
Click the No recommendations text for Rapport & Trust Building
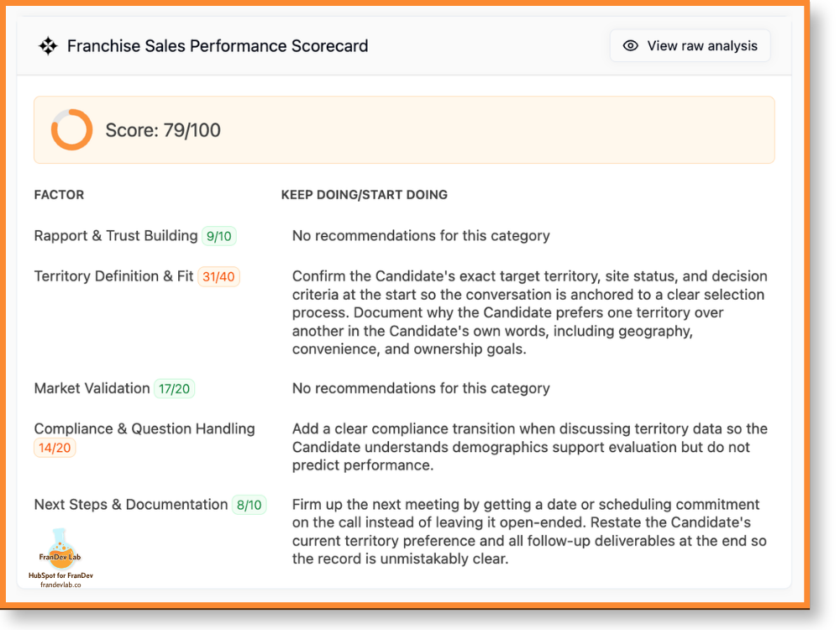click(x=421, y=236)
